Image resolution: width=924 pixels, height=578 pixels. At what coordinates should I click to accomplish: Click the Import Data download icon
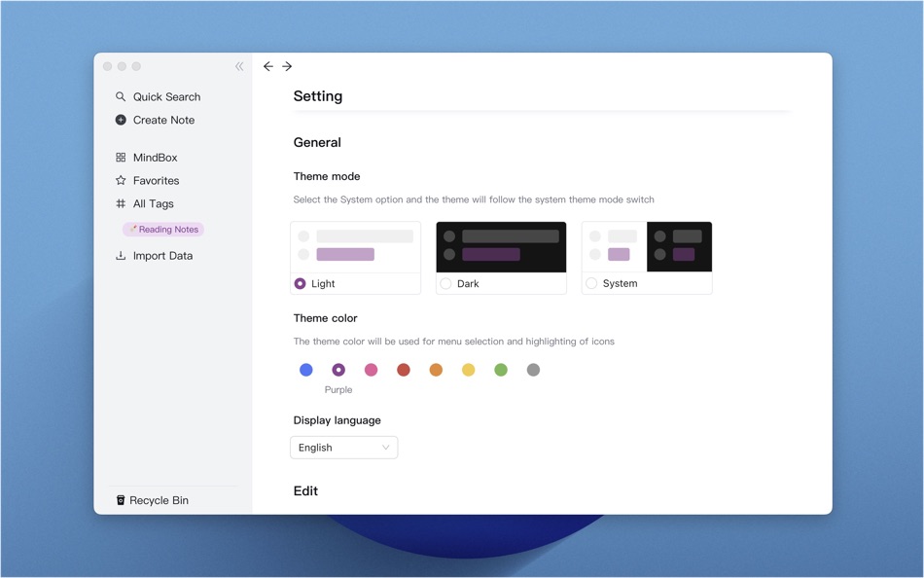tap(121, 255)
